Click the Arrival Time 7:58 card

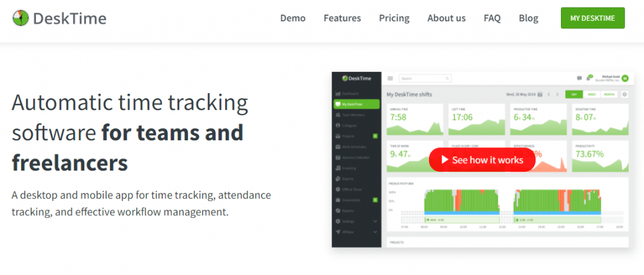tap(415, 120)
